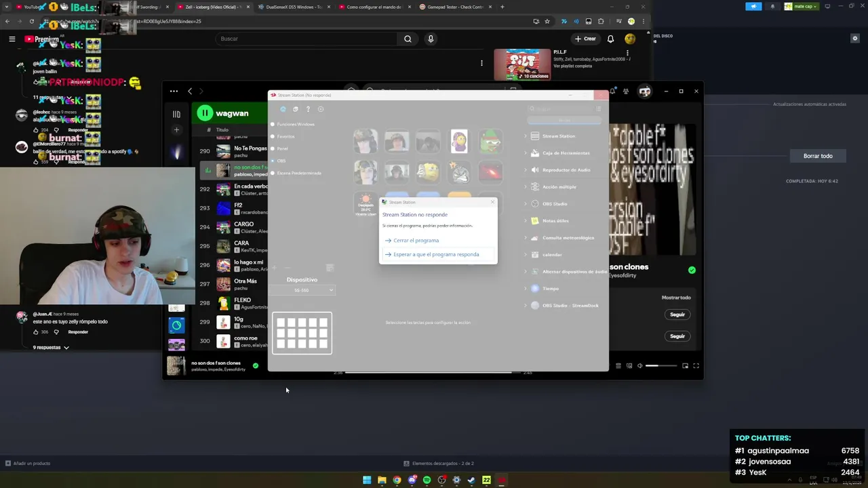Click the first Seguir button in Spotify

pyautogui.click(x=677, y=314)
